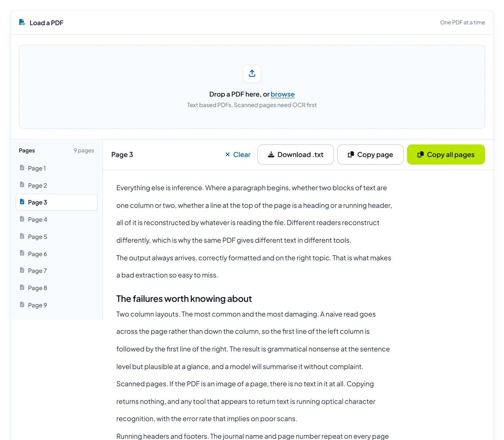The width and height of the screenshot is (504, 440).
Task: Download the extracted text as .txt
Action: click(x=295, y=154)
